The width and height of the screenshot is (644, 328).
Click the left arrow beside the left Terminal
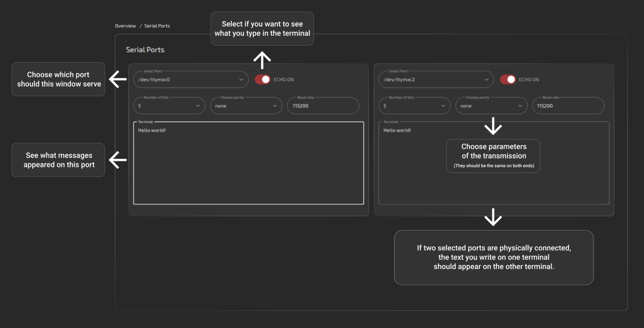pos(118,160)
